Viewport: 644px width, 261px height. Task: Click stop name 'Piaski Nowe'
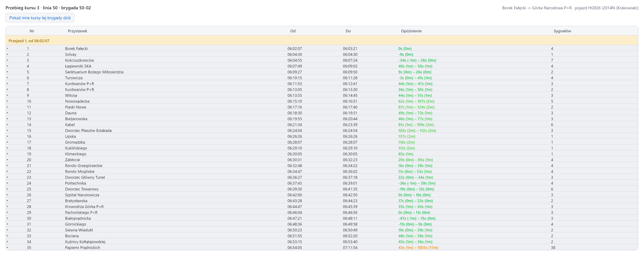click(75, 107)
